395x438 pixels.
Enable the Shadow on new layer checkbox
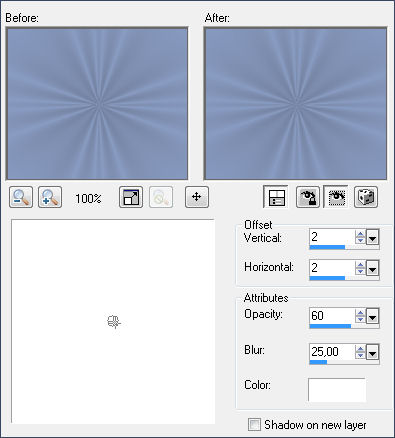click(254, 425)
